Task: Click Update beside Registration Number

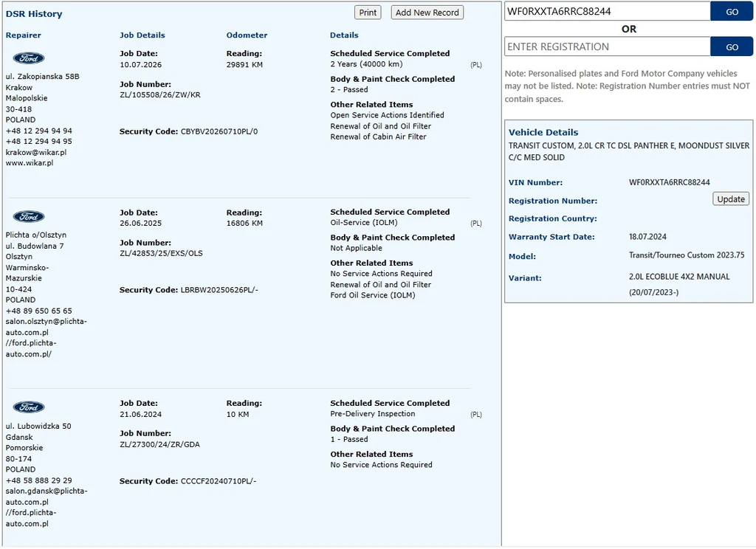Action: tap(730, 199)
